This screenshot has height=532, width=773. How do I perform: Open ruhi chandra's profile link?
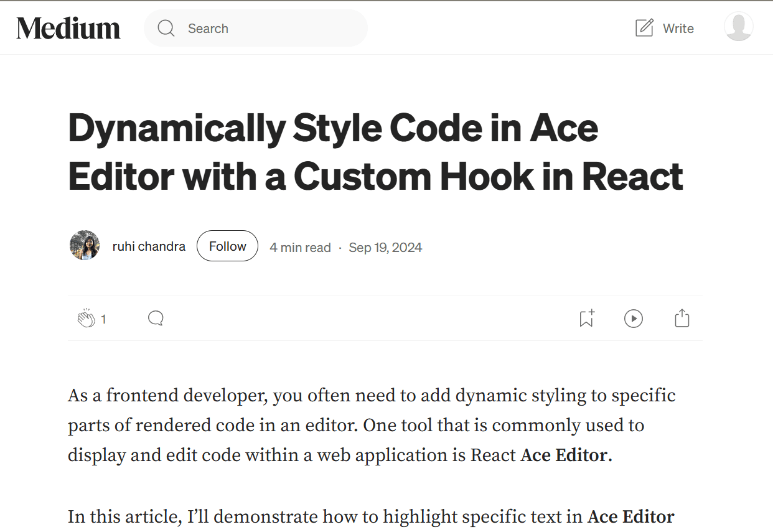point(149,246)
